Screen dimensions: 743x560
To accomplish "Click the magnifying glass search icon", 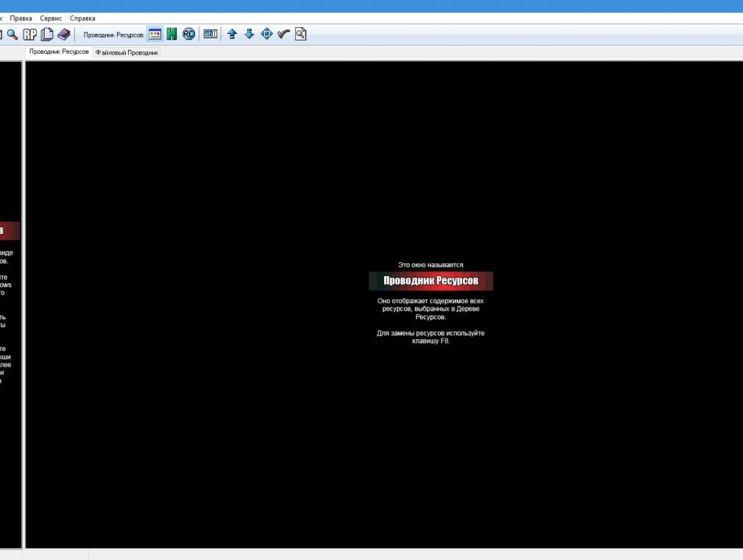I will pos(13,35).
